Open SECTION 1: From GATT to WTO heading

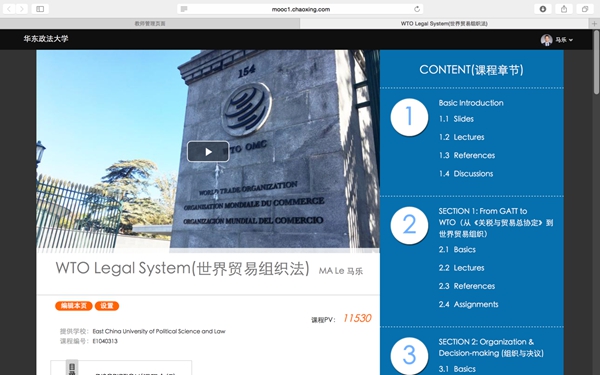tap(496, 222)
